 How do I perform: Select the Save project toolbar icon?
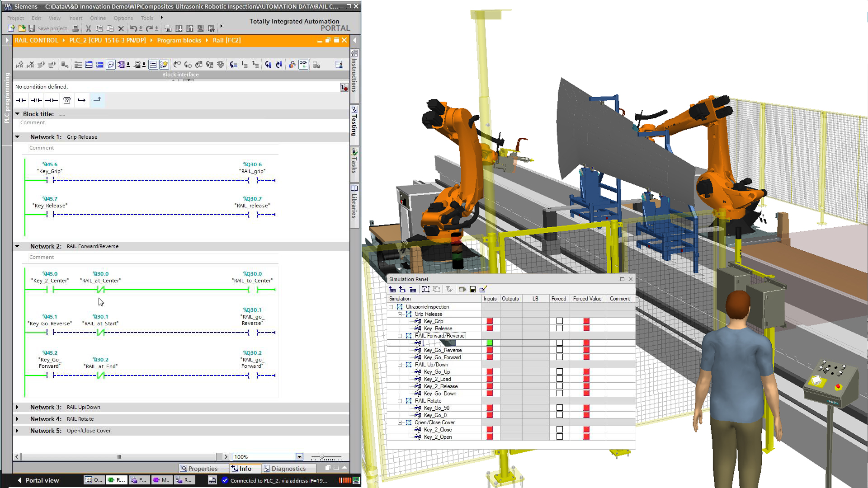[x=31, y=28]
